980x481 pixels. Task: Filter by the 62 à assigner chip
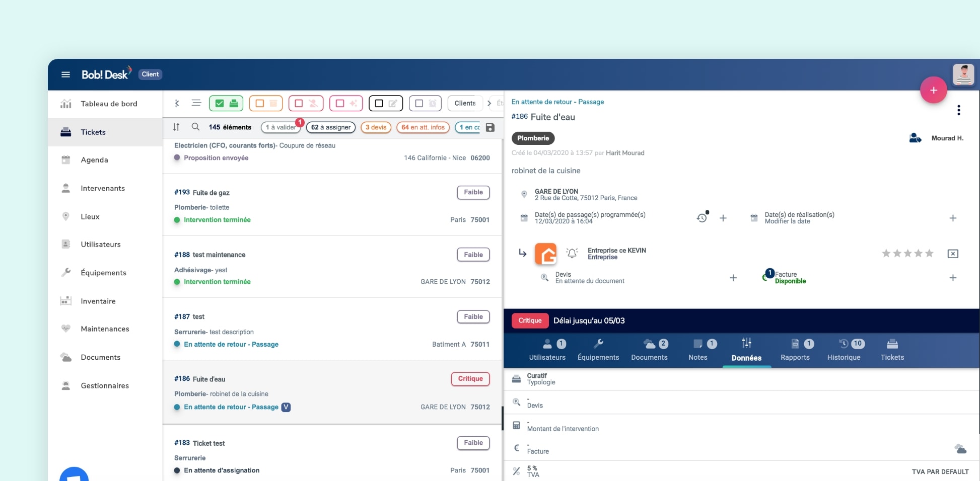[x=330, y=127]
